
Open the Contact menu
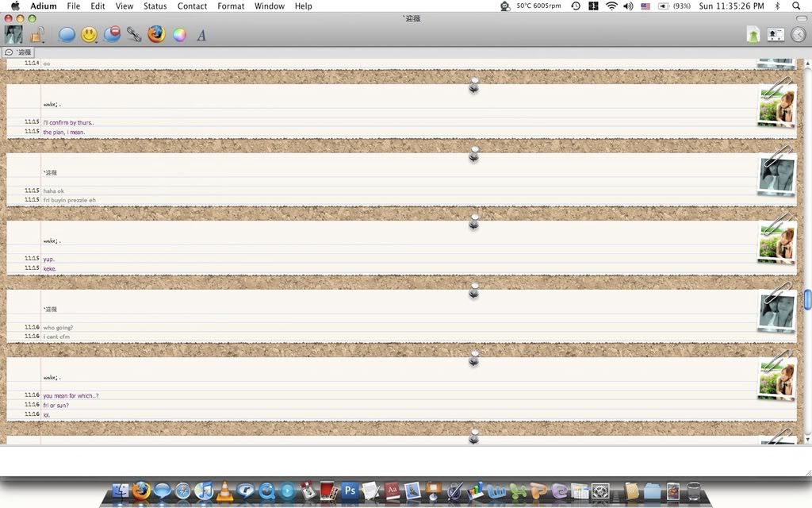[192, 6]
